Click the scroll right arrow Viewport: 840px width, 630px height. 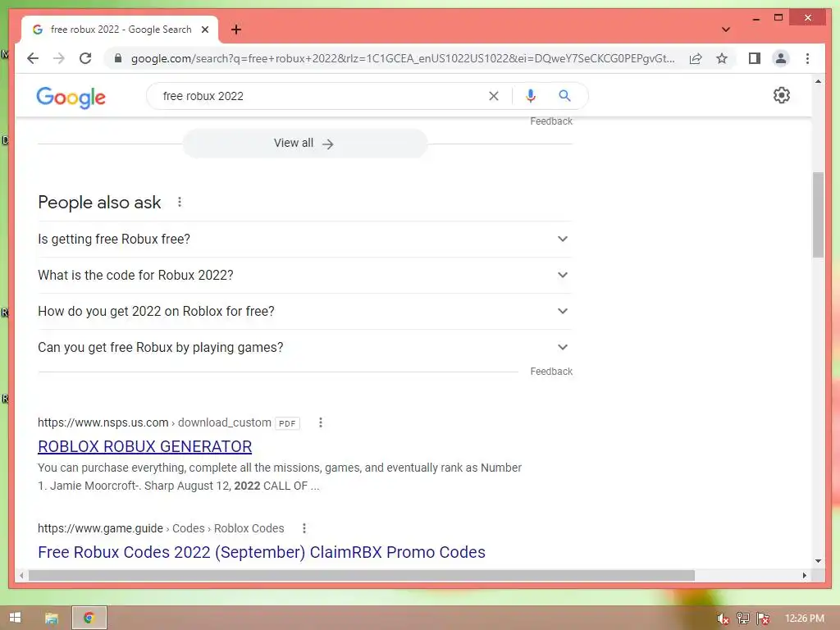tap(804, 575)
